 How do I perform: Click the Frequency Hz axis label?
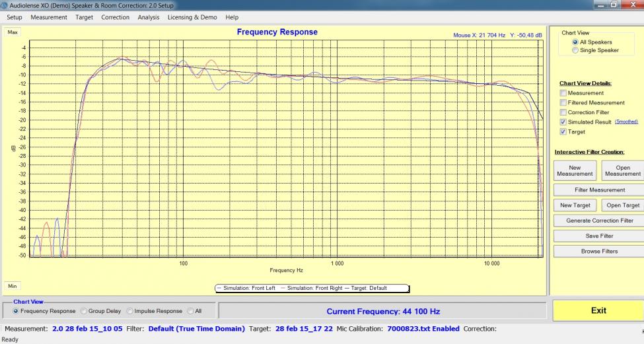click(286, 270)
